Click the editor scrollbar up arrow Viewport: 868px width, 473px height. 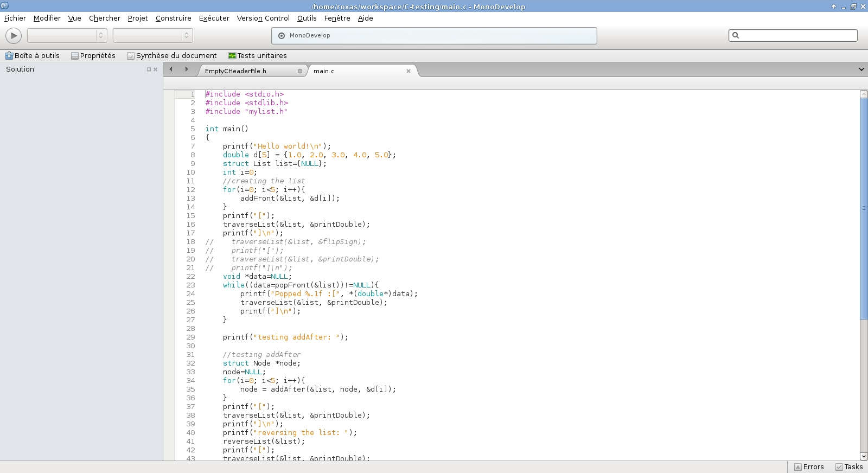(x=864, y=94)
